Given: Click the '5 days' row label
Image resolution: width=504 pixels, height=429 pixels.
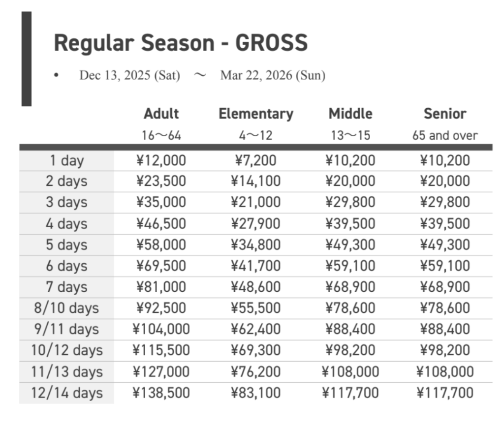Looking at the screenshot, I should point(66,245).
